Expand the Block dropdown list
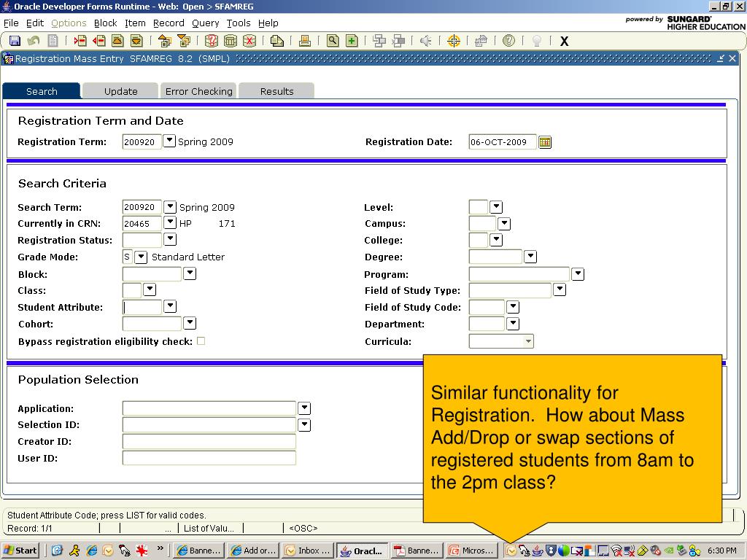747x560 pixels. point(190,273)
